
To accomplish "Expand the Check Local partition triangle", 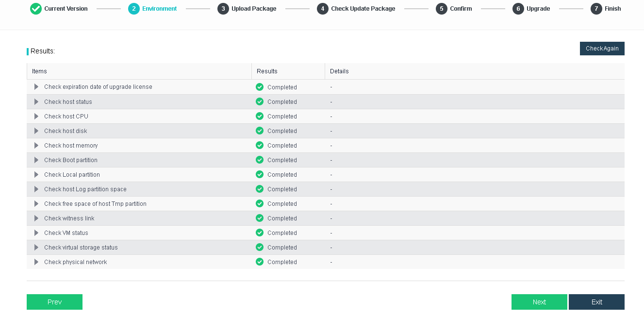I will coord(36,174).
